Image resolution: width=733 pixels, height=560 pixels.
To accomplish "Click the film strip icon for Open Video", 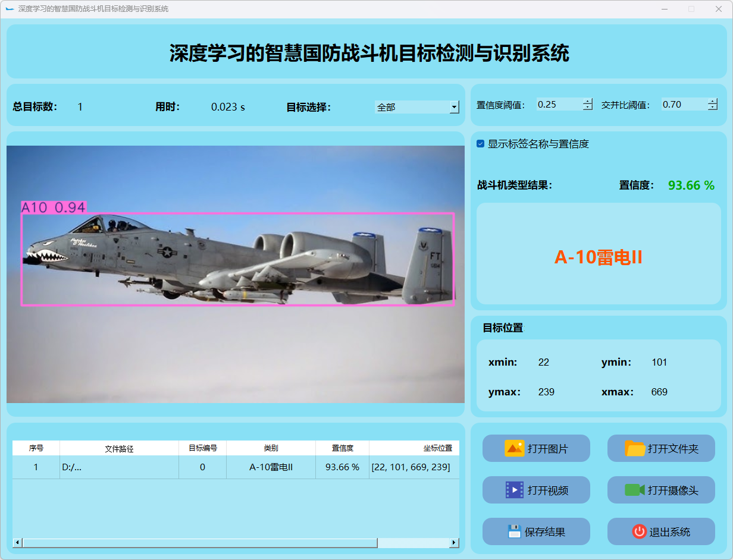I will click(514, 490).
